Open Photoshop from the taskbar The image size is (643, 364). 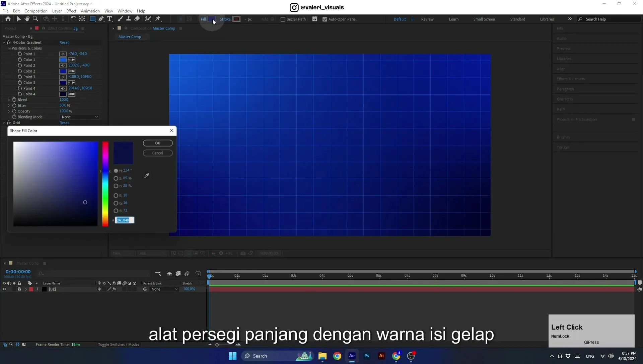click(367, 356)
